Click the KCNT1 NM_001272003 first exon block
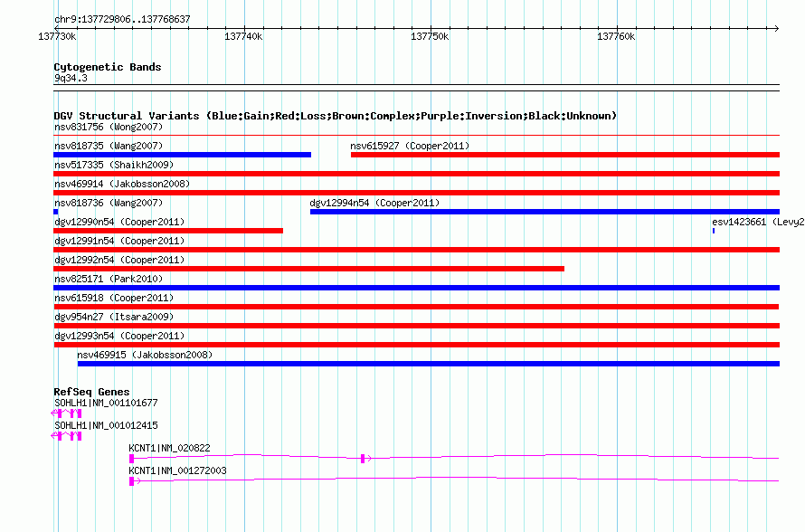 click(x=131, y=481)
